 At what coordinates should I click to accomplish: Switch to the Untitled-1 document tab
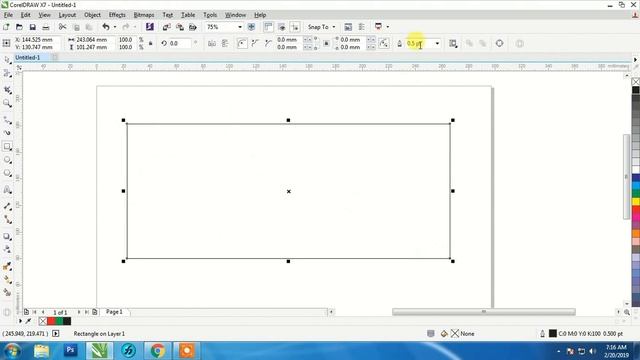click(x=28, y=58)
